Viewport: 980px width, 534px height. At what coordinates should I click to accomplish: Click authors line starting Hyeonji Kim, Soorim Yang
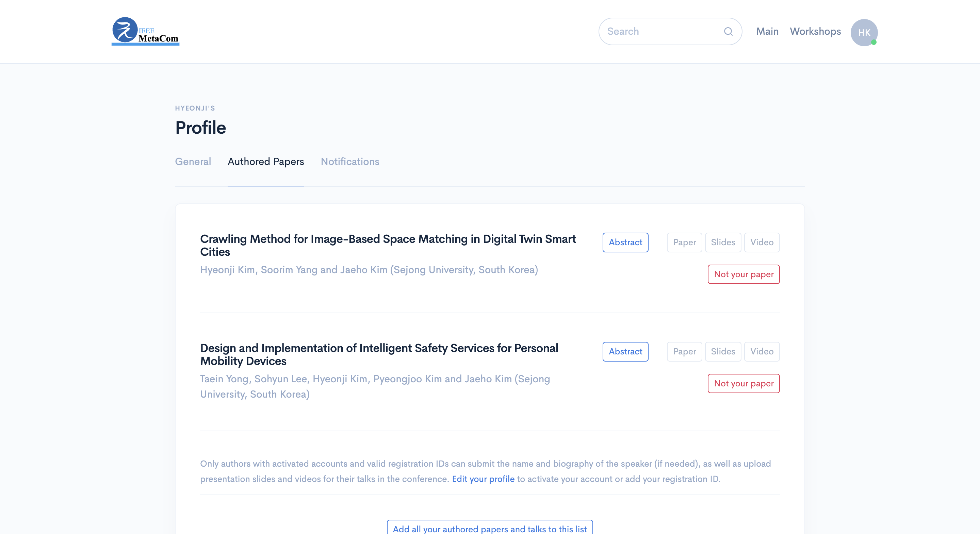pyautogui.click(x=369, y=270)
